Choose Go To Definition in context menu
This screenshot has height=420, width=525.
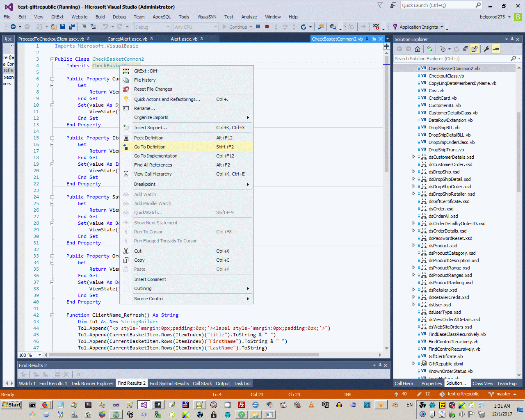pyautogui.click(x=150, y=147)
